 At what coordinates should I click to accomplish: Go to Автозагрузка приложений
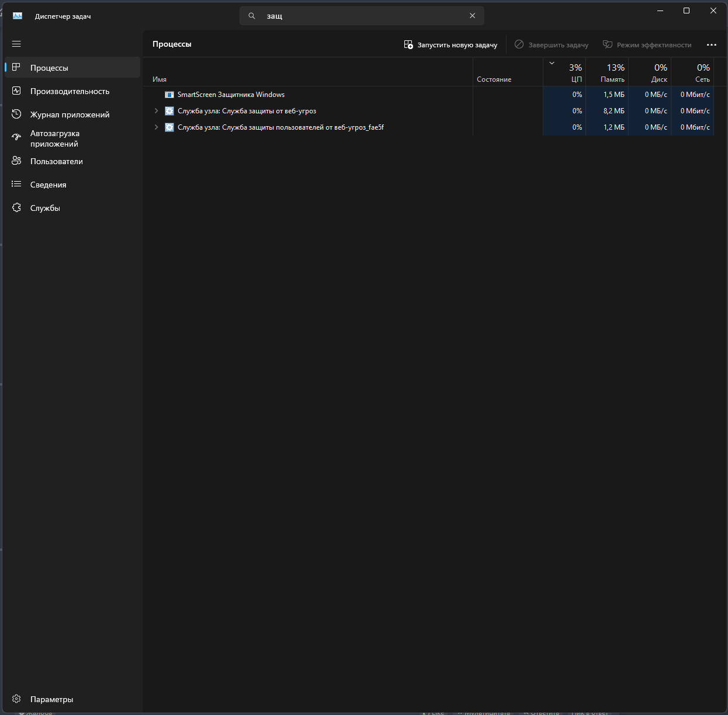(x=72, y=138)
